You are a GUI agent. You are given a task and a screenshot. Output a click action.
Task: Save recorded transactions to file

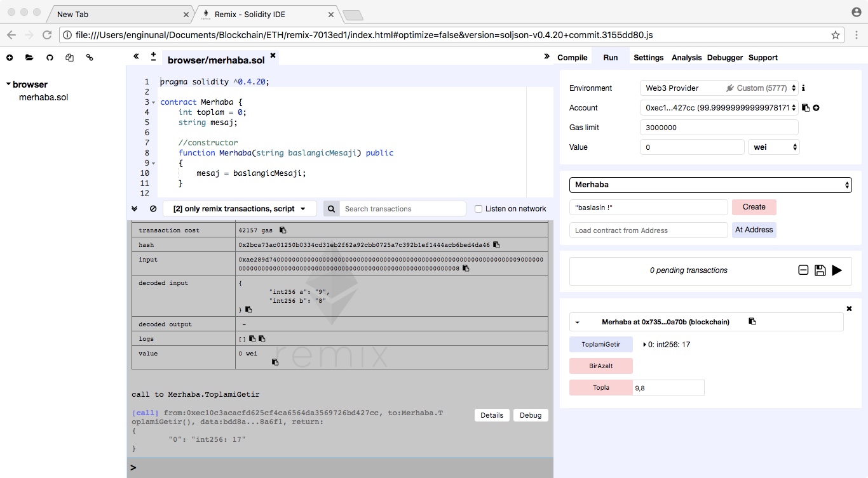point(820,270)
